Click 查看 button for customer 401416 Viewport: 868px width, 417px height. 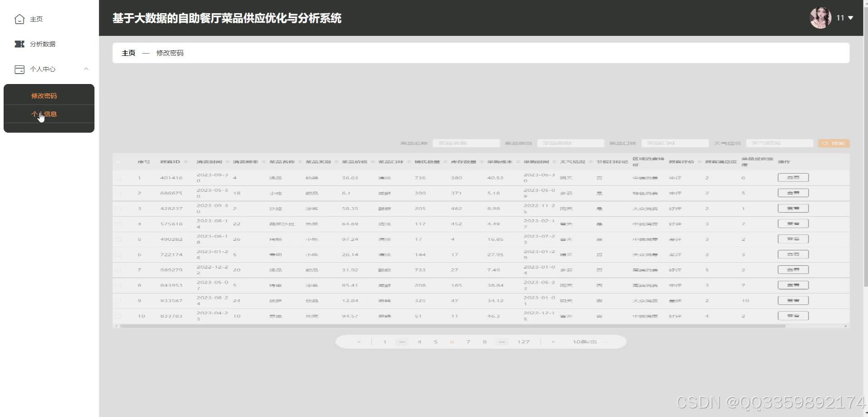point(793,178)
